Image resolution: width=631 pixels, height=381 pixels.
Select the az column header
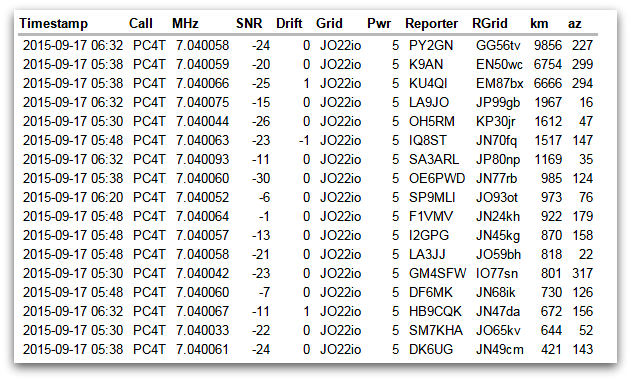click(x=575, y=24)
